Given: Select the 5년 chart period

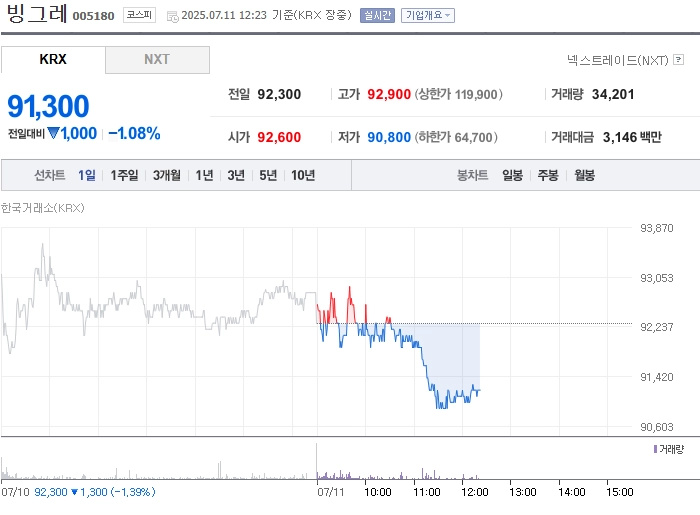Looking at the screenshot, I should (x=268, y=175).
